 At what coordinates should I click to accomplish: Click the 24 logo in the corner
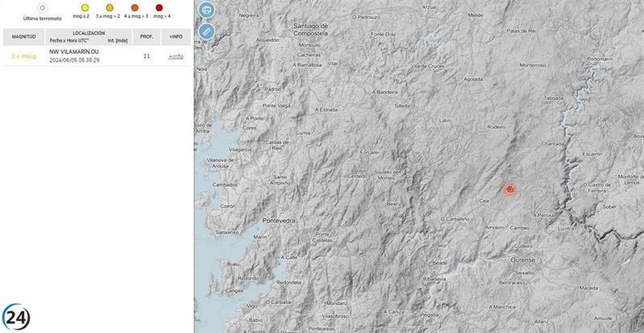point(16,318)
